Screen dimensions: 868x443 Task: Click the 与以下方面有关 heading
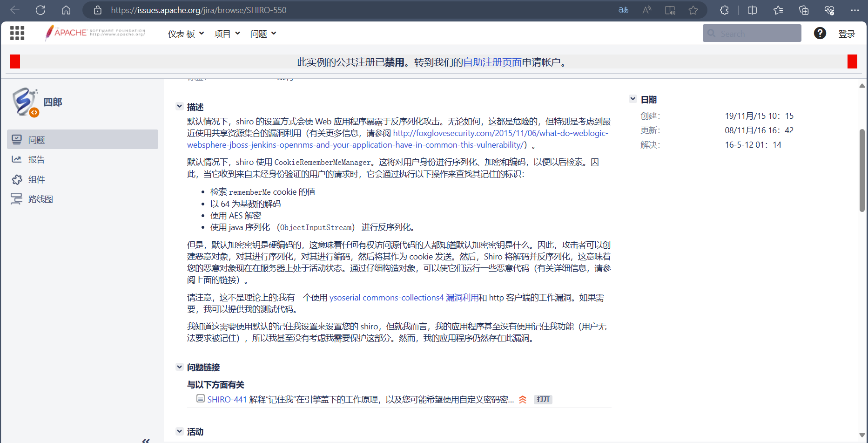[215, 384]
